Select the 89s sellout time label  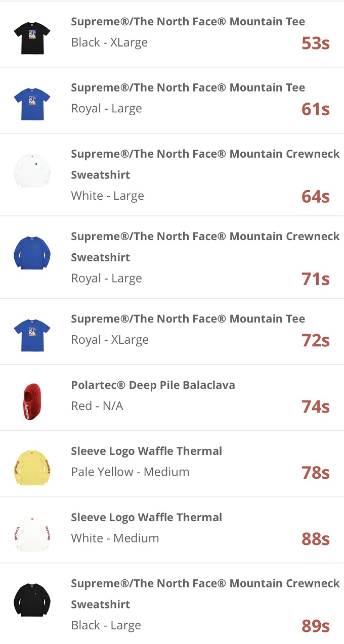point(315,626)
